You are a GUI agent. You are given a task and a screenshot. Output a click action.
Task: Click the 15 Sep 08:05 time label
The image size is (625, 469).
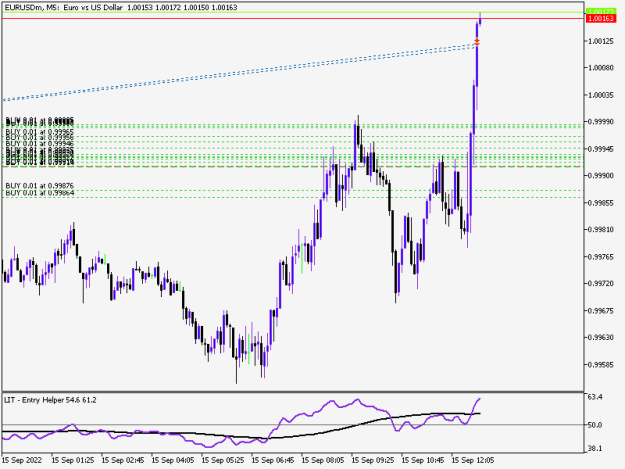click(x=323, y=460)
